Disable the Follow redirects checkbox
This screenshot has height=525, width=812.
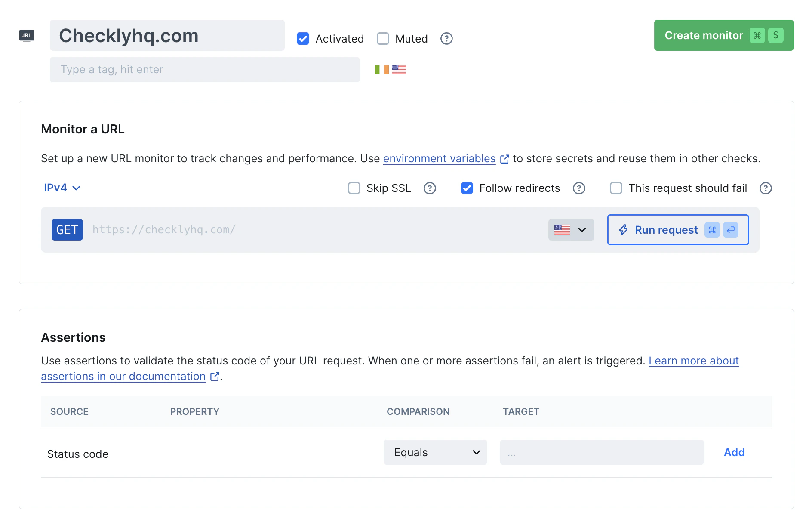pyautogui.click(x=467, y=188)
